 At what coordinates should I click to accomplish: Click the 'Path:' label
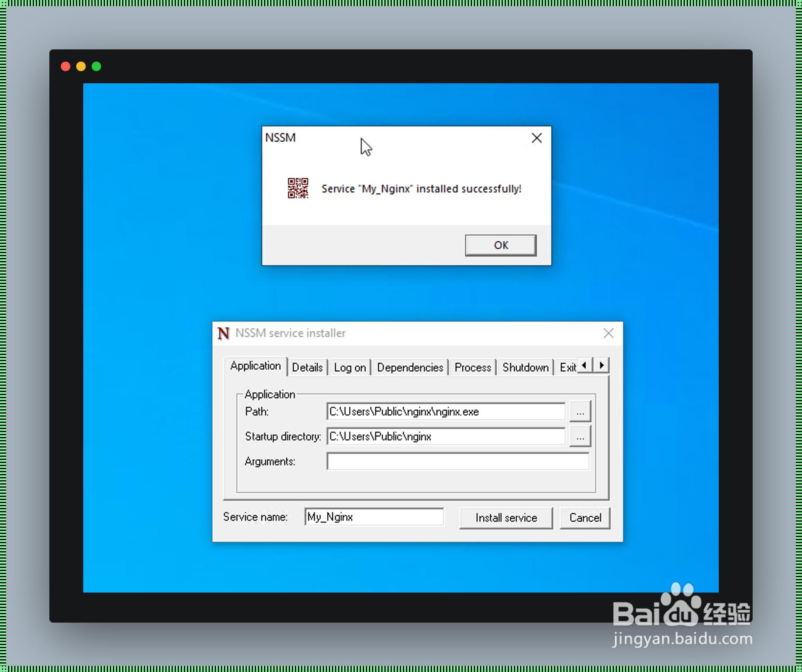click(257, 412)
